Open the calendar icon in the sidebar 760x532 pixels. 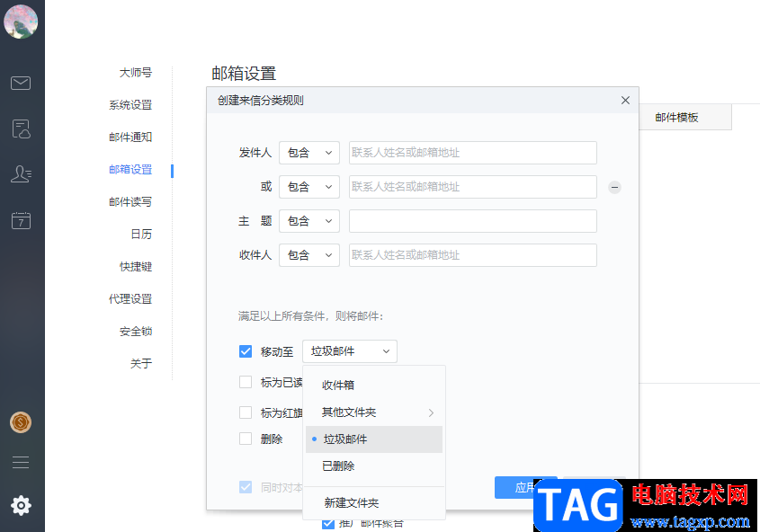[x=21, y=220]
